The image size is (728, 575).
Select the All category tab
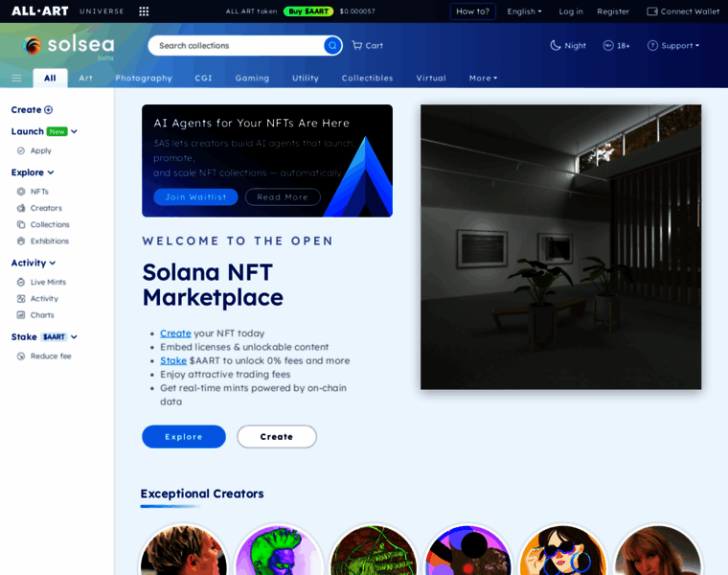tap(50, 78)
